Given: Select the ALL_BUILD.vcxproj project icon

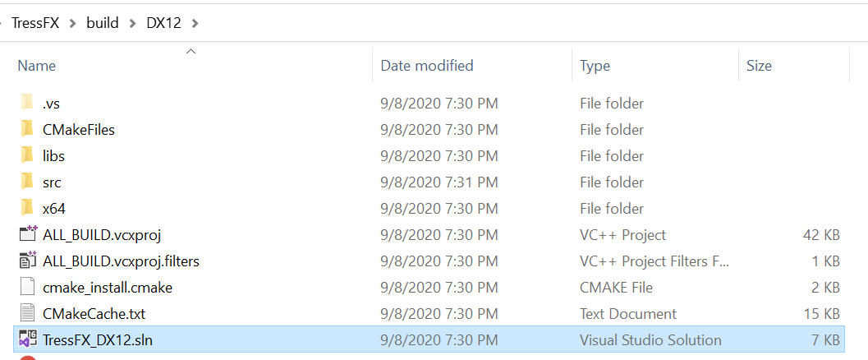Looking at the screenshot, I should click(27, 235).
